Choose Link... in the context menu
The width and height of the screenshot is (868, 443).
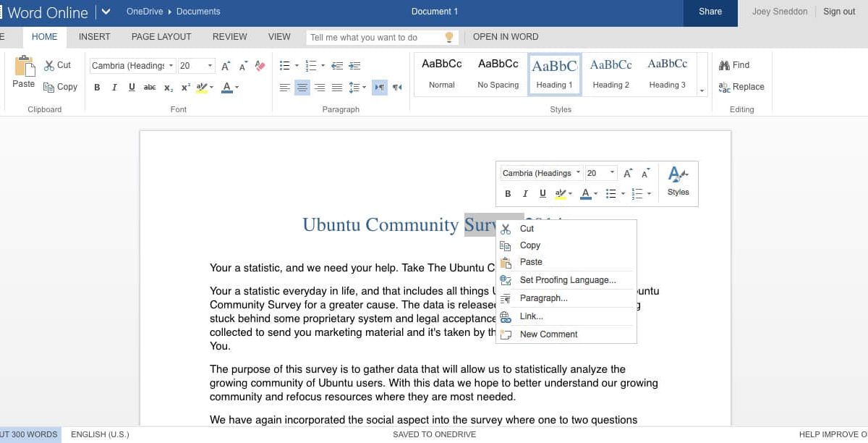click(x=566, y=316)
